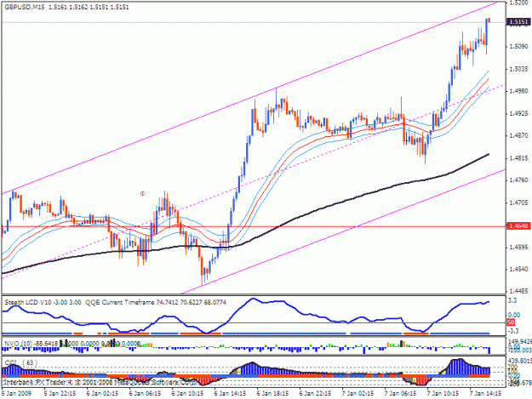Screen dimensions: 532x399
Task: Click the 5 Jan 22:15 time label
Action: click(60, 394)
